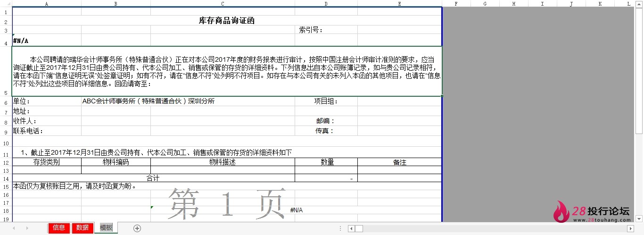Click the 存货类别 table header
The image size is (644, 235).
[x=47, y=162]
